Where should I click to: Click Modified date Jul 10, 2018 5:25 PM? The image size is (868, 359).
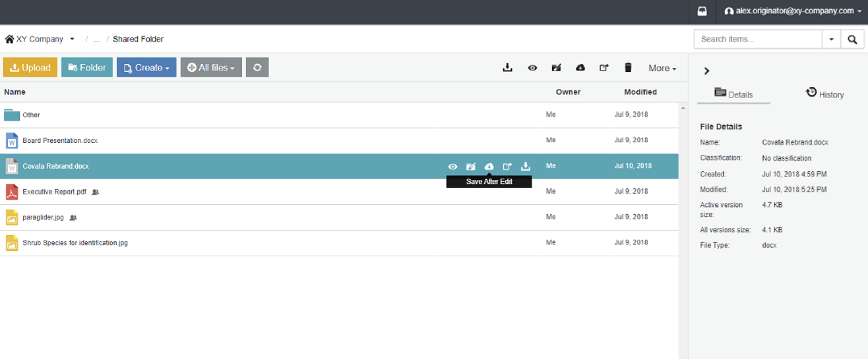794,190
